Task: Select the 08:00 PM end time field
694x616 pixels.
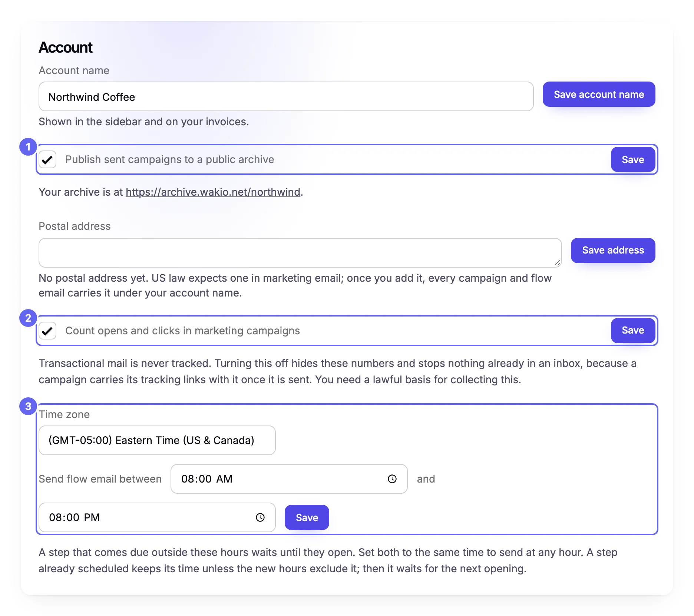Action: click(x=157, y=517)
